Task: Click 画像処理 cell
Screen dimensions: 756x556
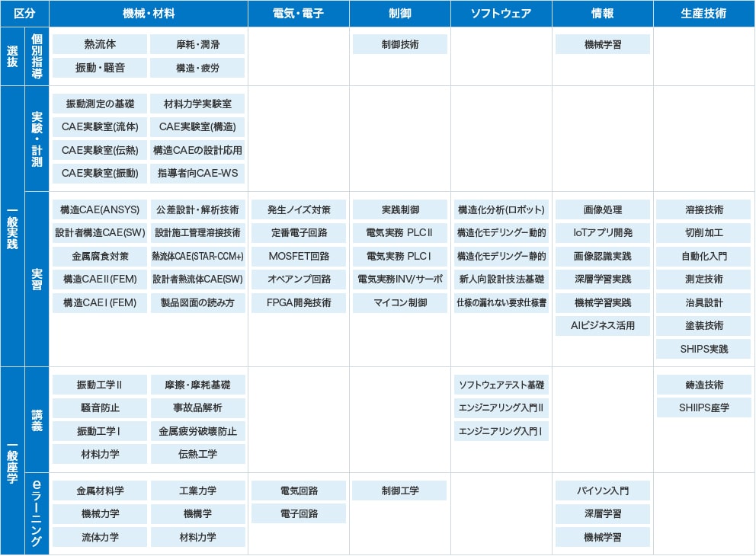Action: tap(603, 209)
